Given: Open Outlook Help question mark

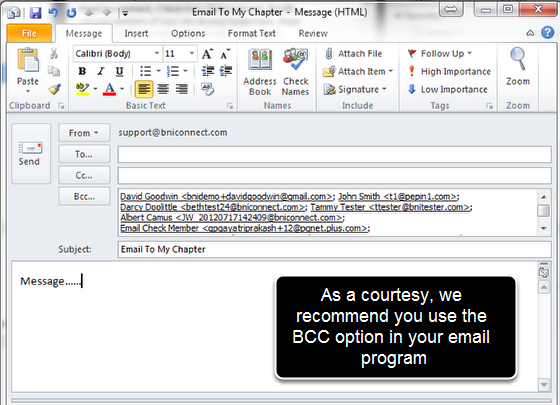Looking at the screenshot, I should pos(548,32).
